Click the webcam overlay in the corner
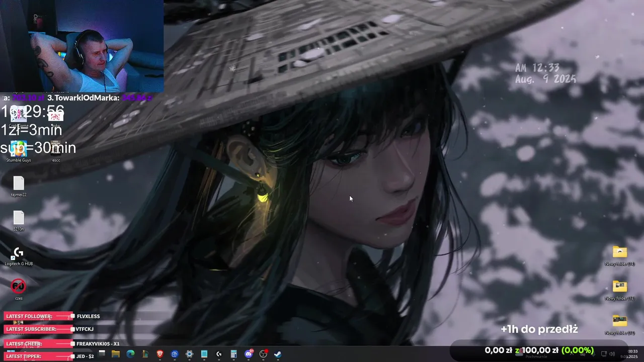Image resolution: width=644 pixels, height=362 pixels. pos(82,46)
